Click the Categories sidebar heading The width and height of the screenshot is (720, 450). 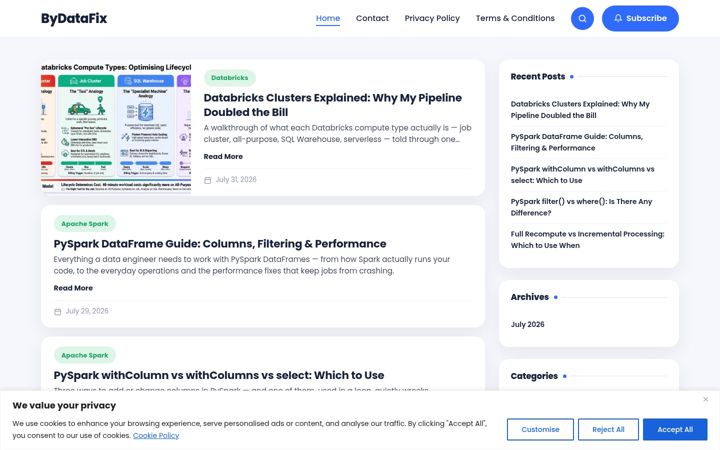coord(534,376)
